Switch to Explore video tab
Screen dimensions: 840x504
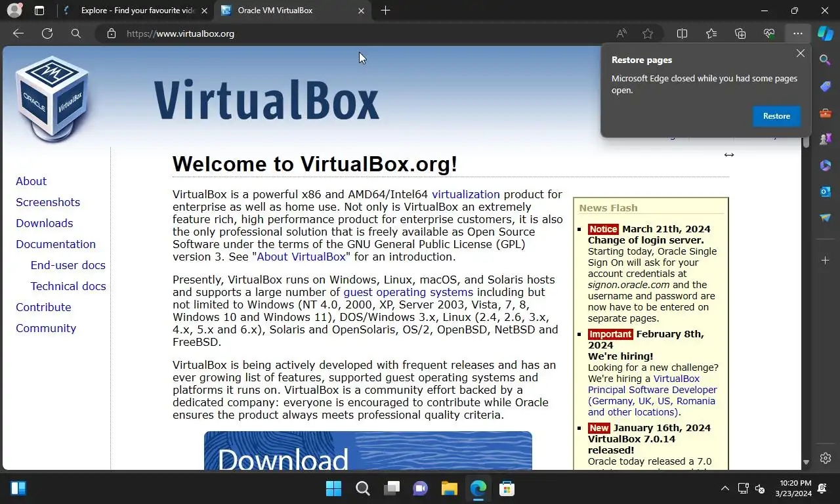pyautogui.click(x=136, y=10)
